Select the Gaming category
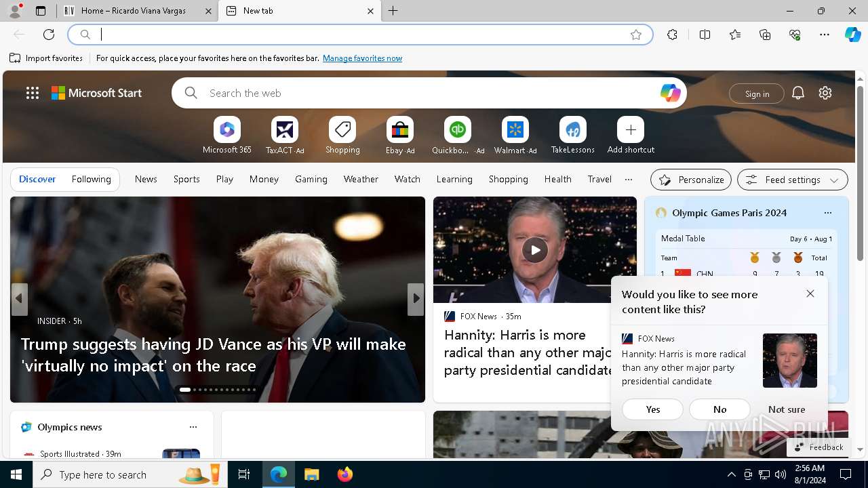This screenshot has width=868, height=488. (x=311, y=179)
